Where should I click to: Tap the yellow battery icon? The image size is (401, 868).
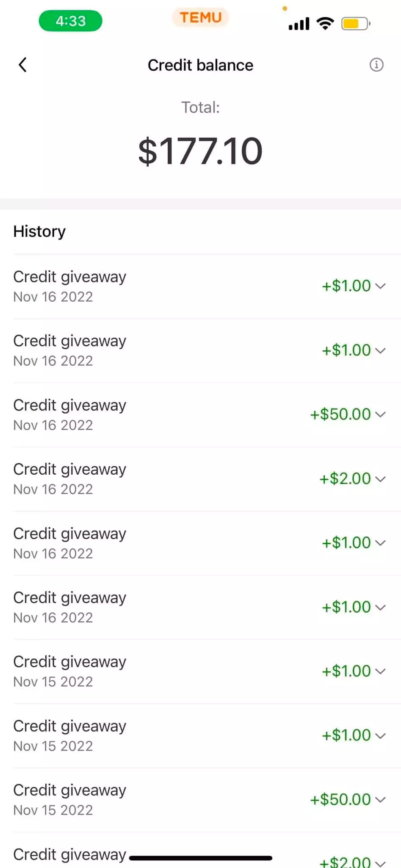(356, 23)
